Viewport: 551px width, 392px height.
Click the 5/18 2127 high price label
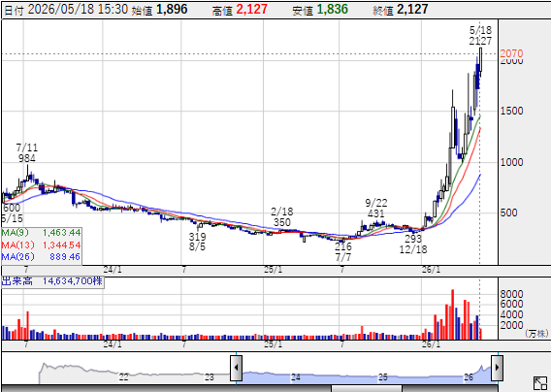coord(480,36)
